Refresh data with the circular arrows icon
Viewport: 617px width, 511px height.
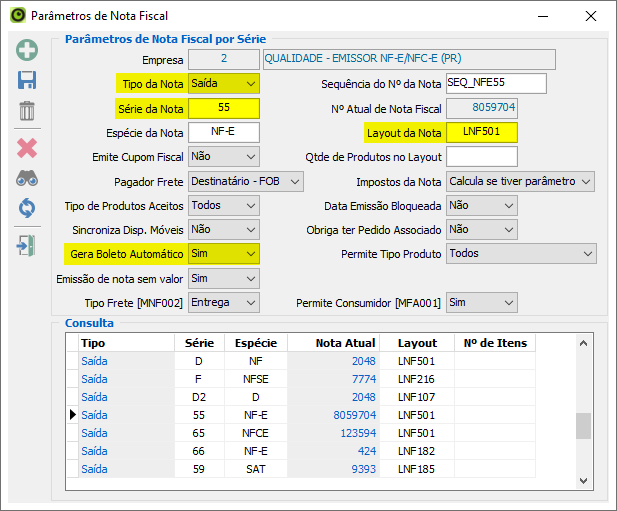point(27,208)
